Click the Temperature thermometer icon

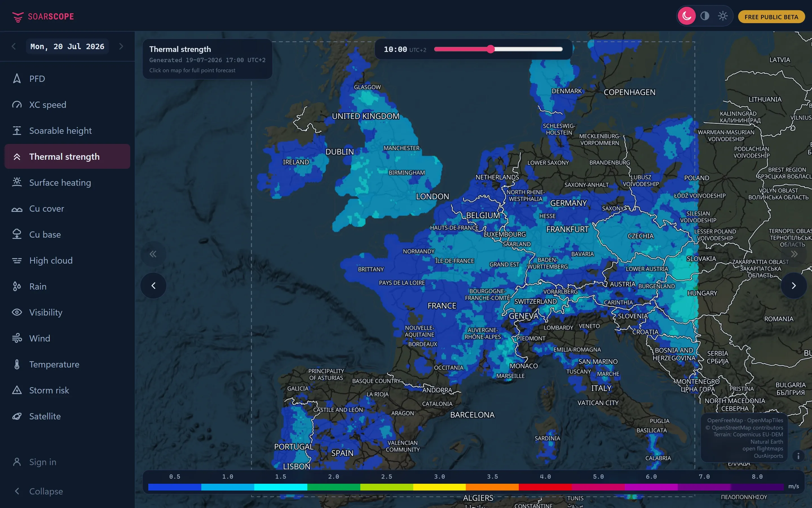point(17,364)
